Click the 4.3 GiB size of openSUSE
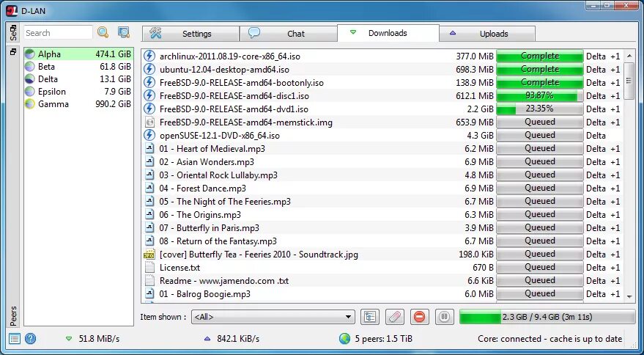Image resolution: width=644 pixels, height=355 pixels. 480,136
